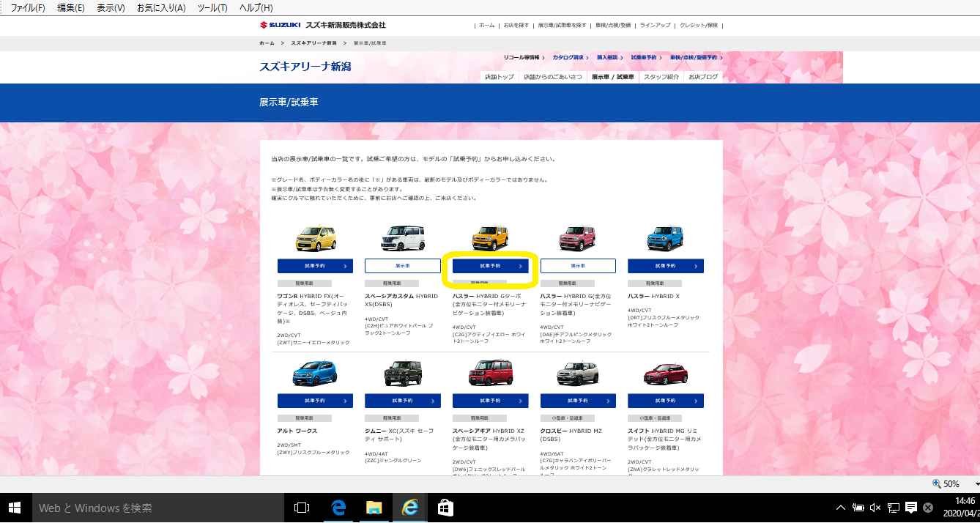Screen dimensions: 980x523
Task: Click the orange Hustler G Turbo image
Action: (x=490, y=238)
